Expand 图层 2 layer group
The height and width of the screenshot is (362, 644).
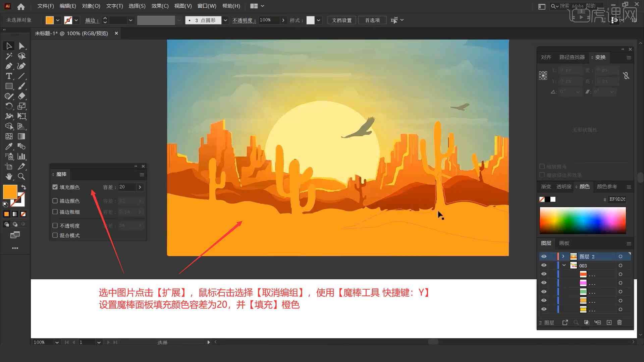pos(562,256)
